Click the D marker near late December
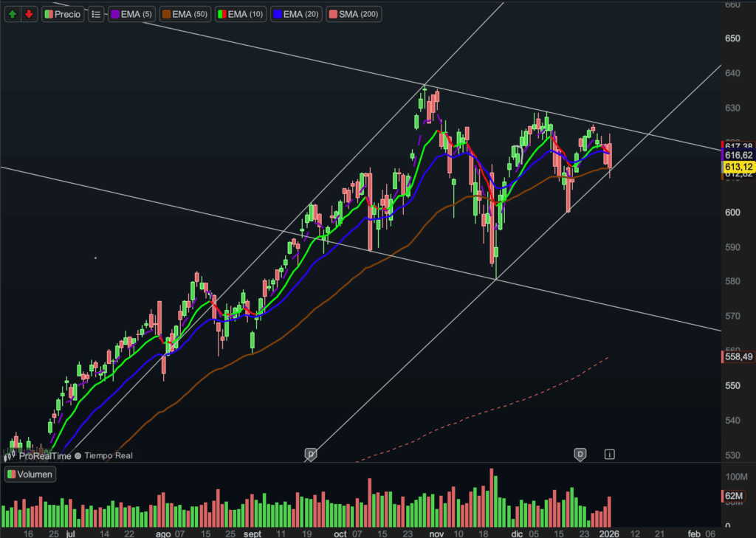This screenshot has width=756, height=538. click(580, 454)
